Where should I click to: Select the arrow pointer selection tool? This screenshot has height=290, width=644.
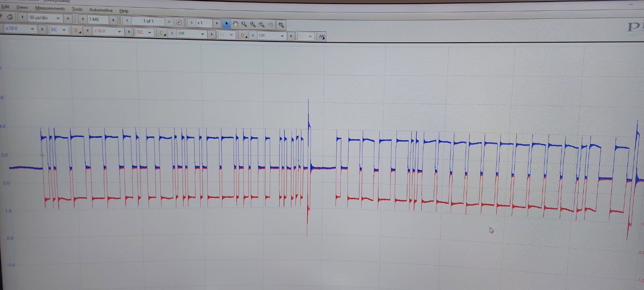[227, 24]
